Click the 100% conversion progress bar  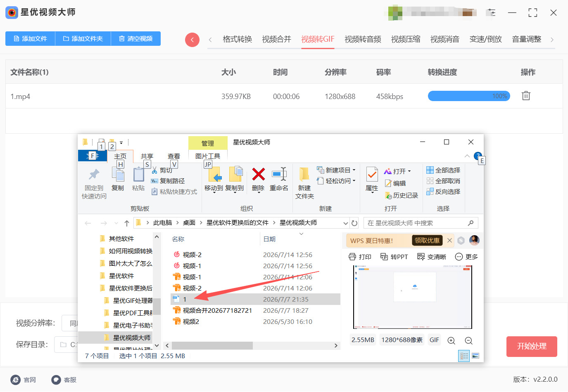pos(469,96)
